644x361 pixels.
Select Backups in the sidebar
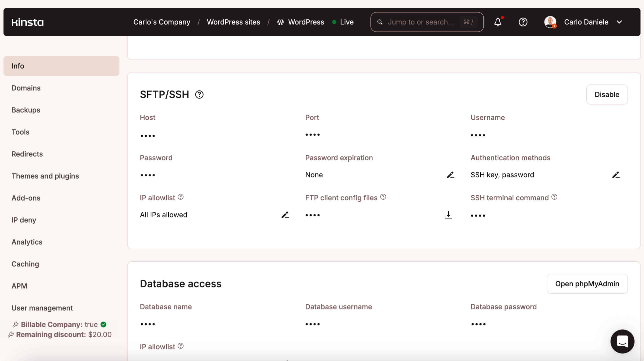25,110
